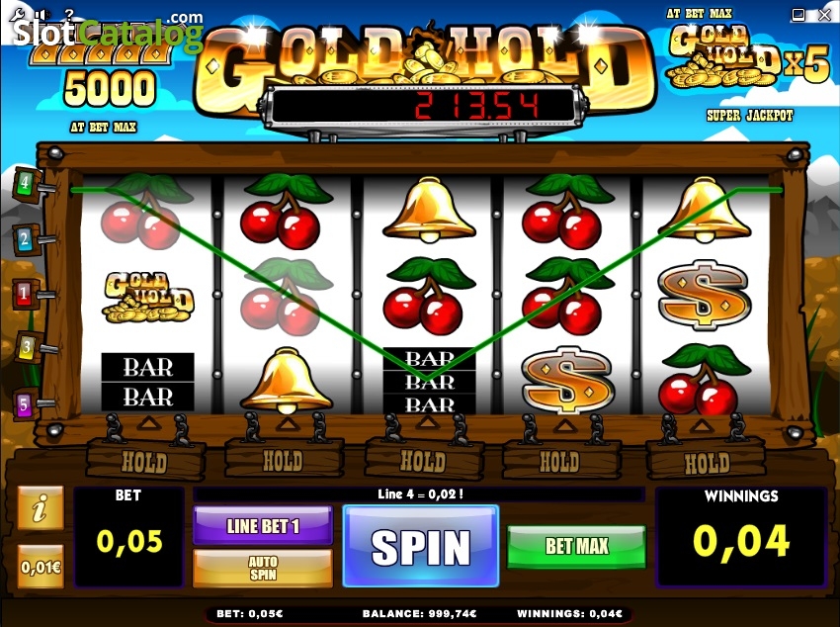The image size is (840, 627).
Task: Toggle HOLD on the third reel
Action: click(x=424, y=459)
